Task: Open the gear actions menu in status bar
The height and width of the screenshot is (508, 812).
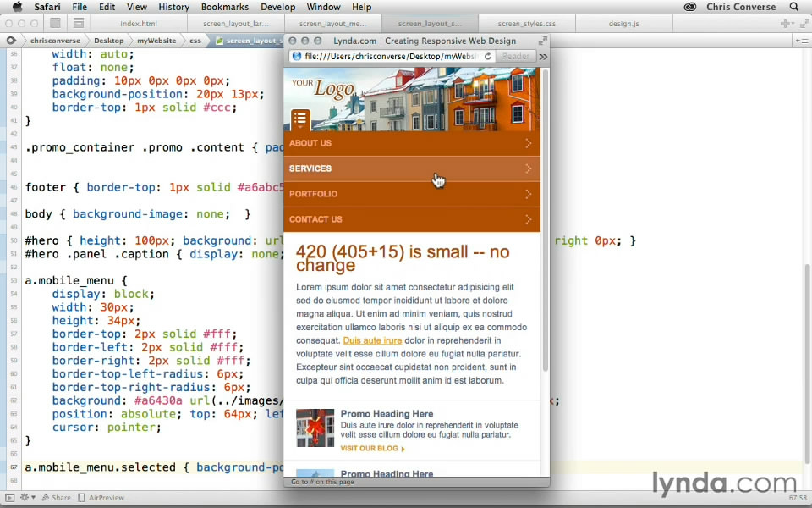Action: 27,498
